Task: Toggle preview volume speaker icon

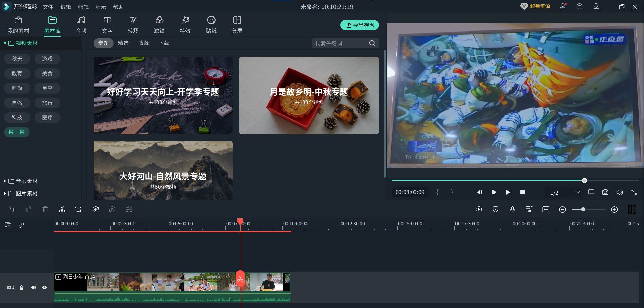Action: click(620, 192)
